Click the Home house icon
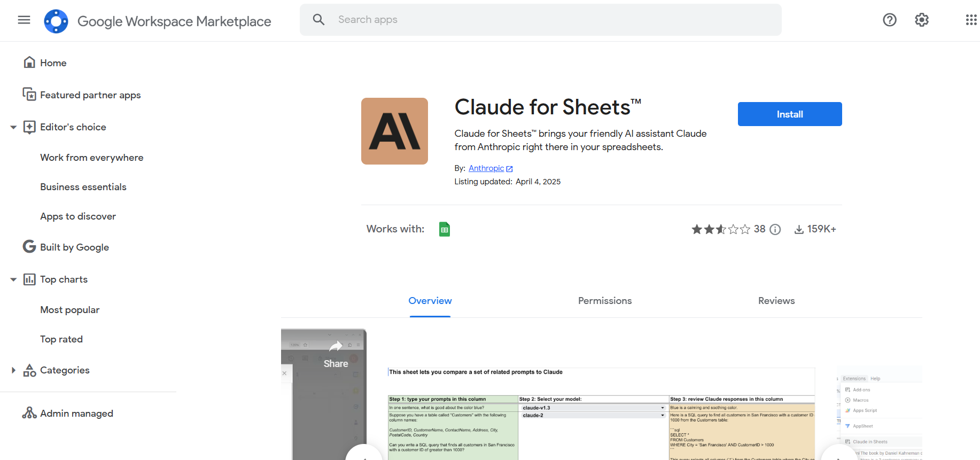 click(x=29, y=63)
